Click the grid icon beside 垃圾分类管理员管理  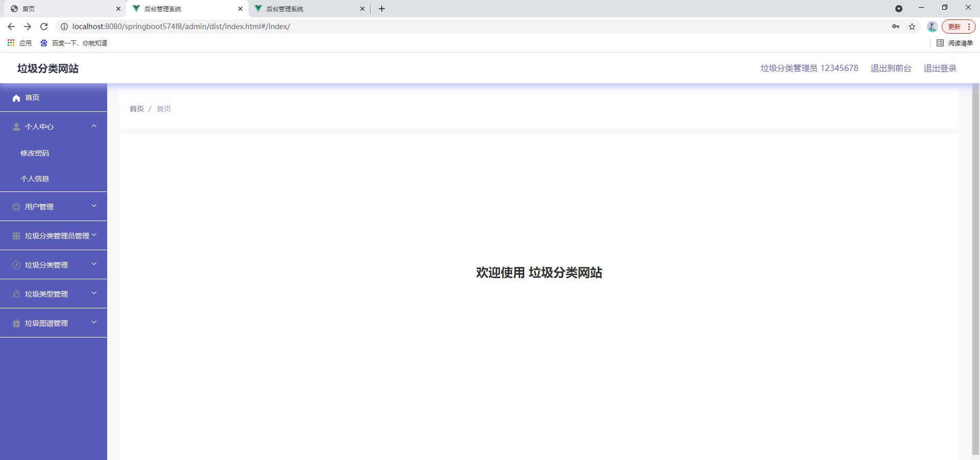(16, 236)
